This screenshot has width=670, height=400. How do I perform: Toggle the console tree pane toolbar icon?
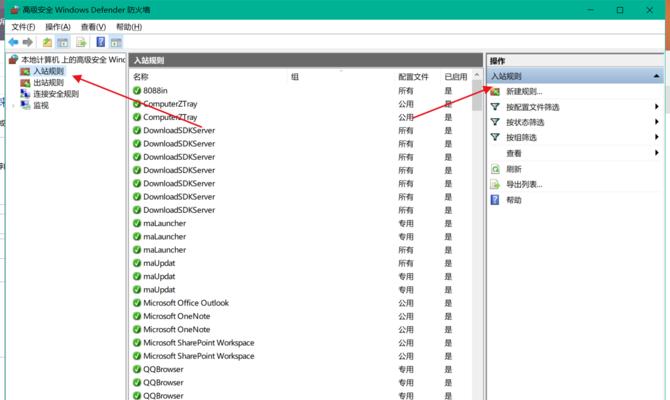pyautogui.click(x=63, y=42)
